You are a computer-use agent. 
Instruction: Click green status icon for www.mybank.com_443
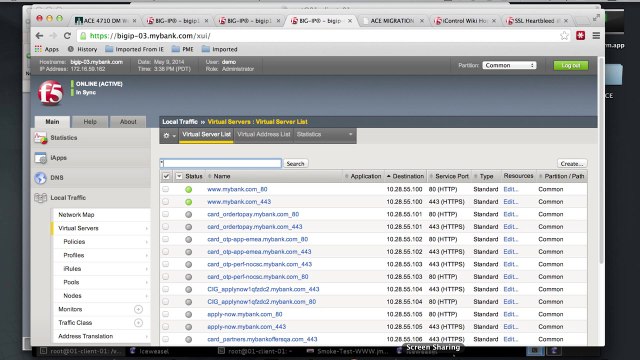coord(188,202)
